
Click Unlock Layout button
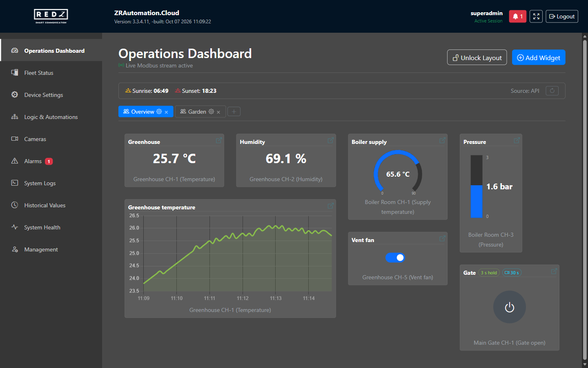(477, 58)
